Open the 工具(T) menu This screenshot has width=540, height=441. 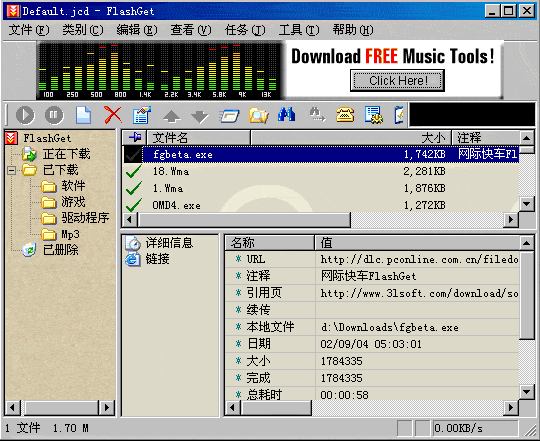(x=299, y=30)
